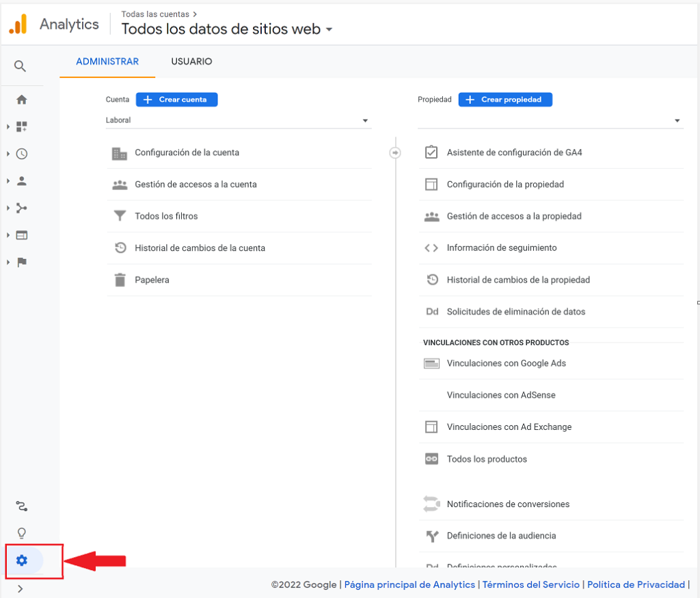Click layout icon beside Configuración de la propiedad
Screen dimensions: 700x598
(x=431, y=185)
